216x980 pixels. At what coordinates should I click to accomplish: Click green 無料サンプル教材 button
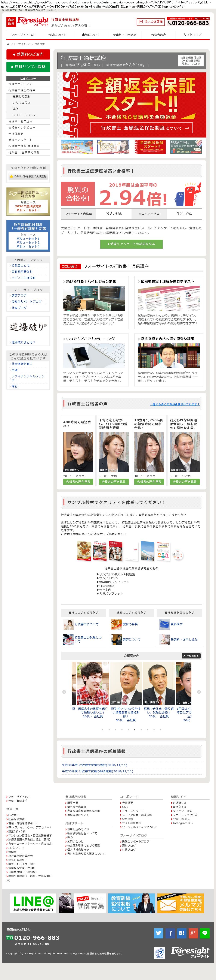28,67
